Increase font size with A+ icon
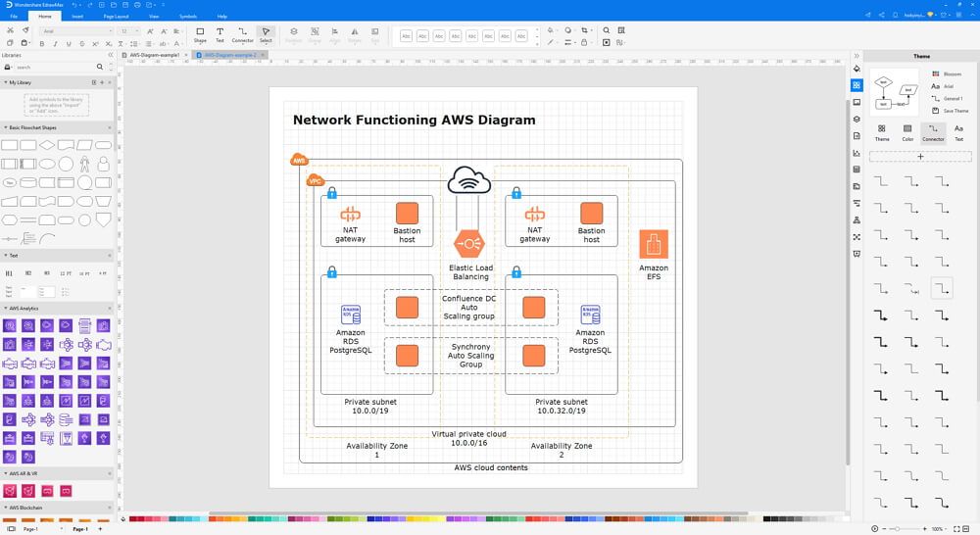Image resolution: width=980 pixels, height=535 pixels. click(150, 30)
